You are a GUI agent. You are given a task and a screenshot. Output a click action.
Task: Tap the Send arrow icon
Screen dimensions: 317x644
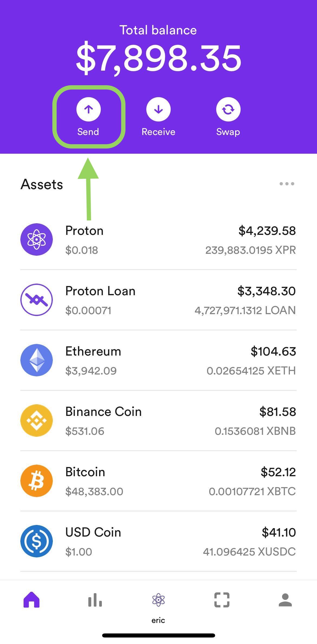[x=88, y=109]
